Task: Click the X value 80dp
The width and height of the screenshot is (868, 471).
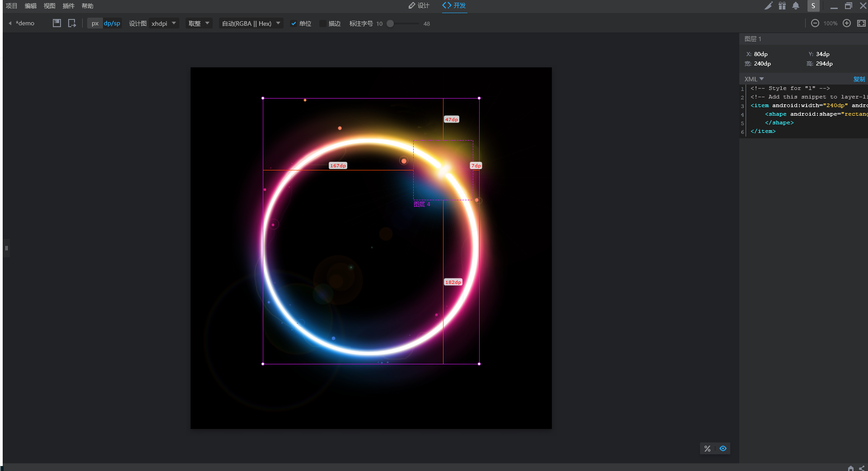Action: pyautogui.click(x=761, y=54)
